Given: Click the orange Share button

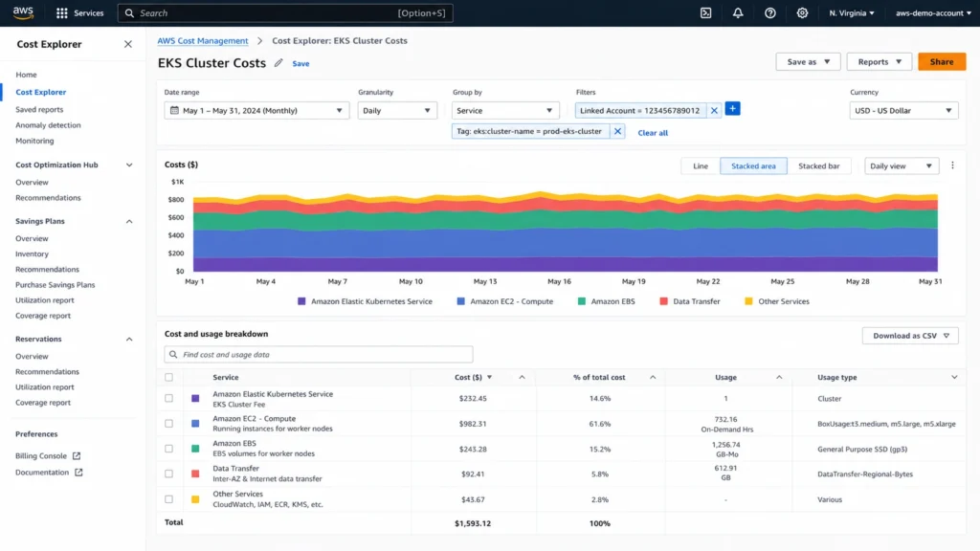Looking at the screenshot, I should coord(942,62).
